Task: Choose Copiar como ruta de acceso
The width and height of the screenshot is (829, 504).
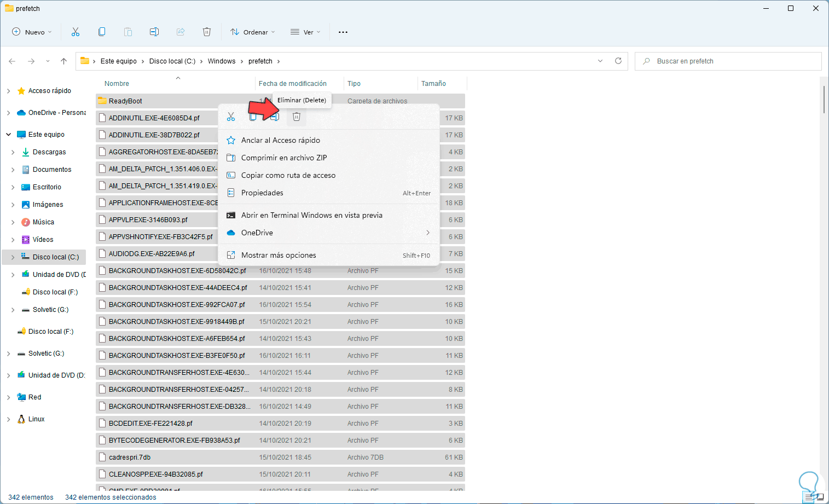Action: point(329,175)
